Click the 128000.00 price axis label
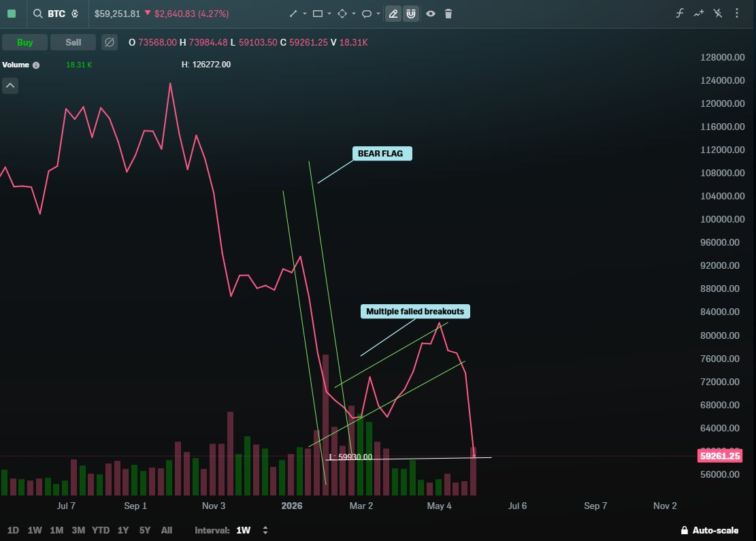This screenshot has height=541, width=756. (722, 57)
